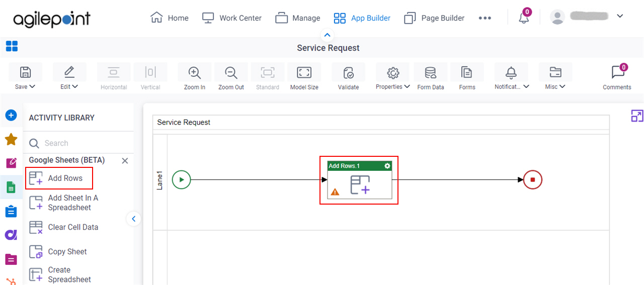Click the blue plus sidebar icon

[x=11, y=116]
